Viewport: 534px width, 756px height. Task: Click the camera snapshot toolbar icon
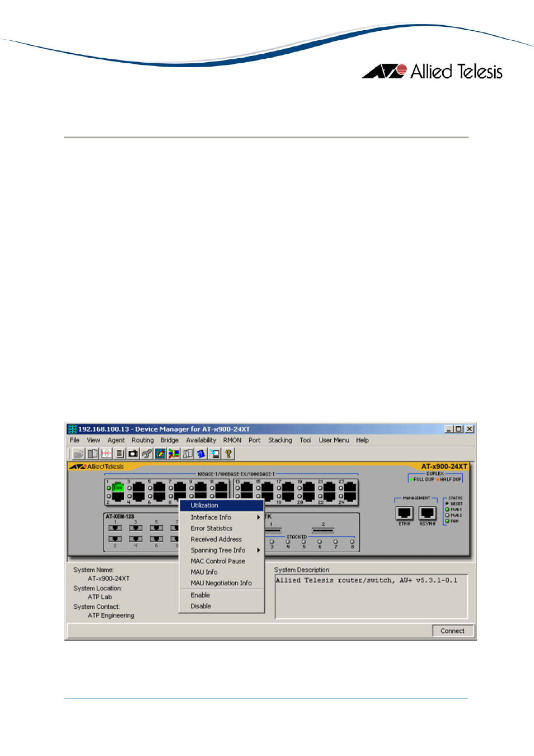coord(133,454)
